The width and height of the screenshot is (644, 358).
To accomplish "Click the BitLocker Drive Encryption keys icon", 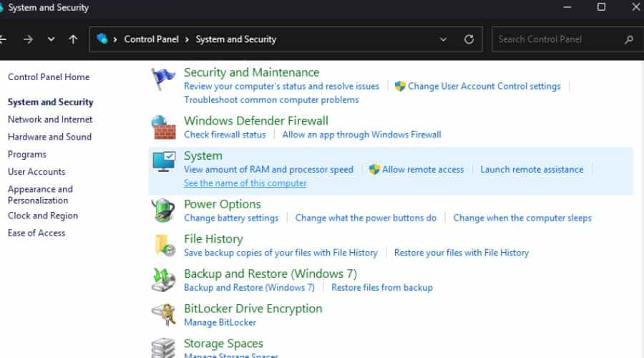I will click(164, 315).
